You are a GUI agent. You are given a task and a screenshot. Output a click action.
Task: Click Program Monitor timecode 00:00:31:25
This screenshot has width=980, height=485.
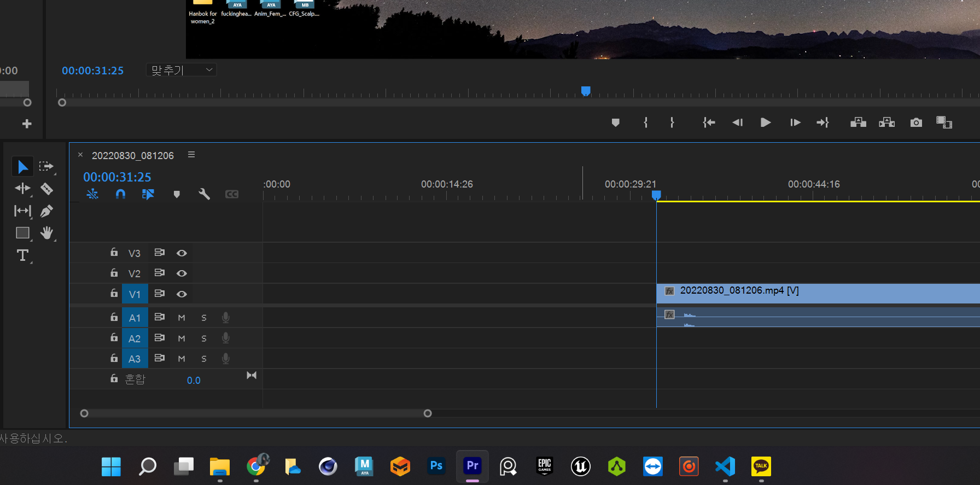(92, 71)
